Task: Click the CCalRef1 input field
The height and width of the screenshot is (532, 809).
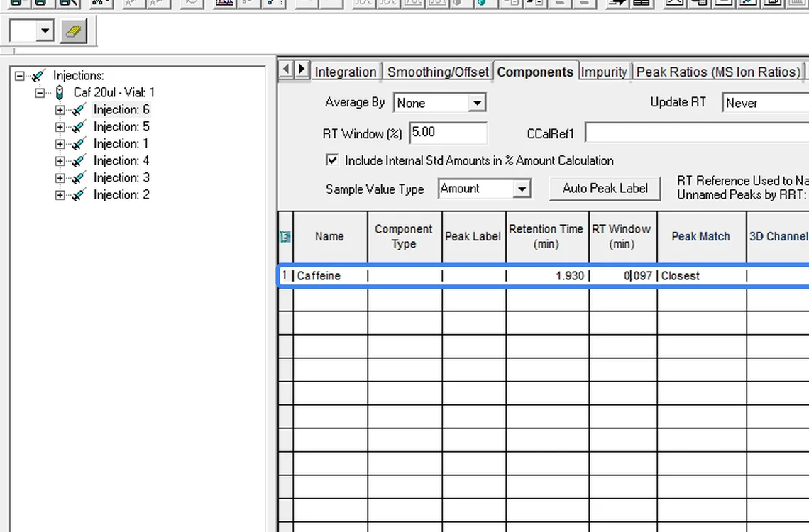Action: pyautogui.click(x=697, y=133)
